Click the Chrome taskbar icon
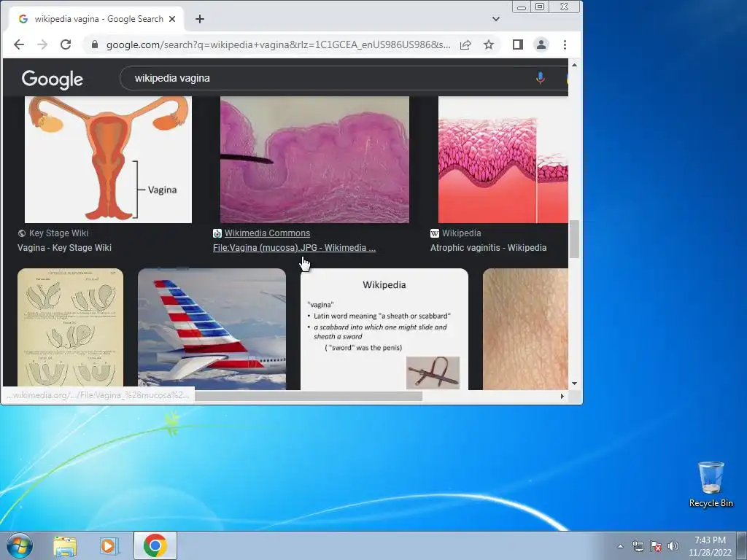Viewport: 747px width, 560px height. pos(155,545)
